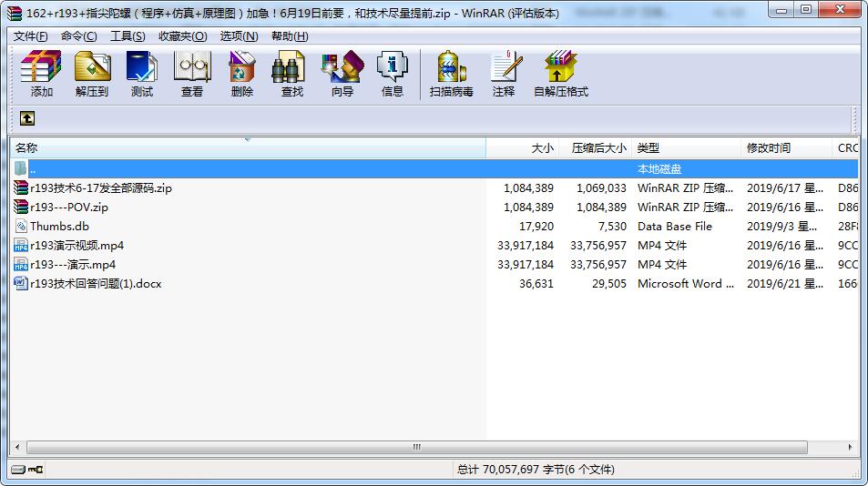Select file r193技术回答问题(1).docx

(x=96, y=284)
